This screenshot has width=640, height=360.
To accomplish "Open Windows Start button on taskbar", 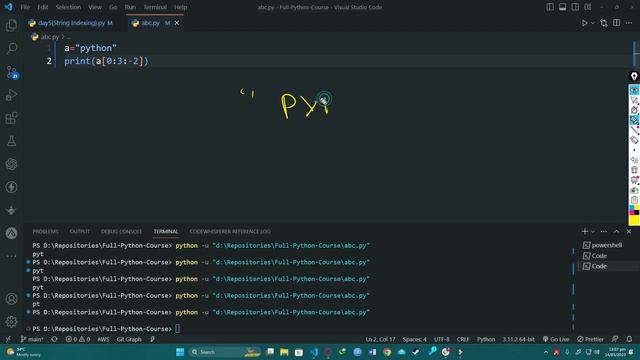I will pos(180,352).
